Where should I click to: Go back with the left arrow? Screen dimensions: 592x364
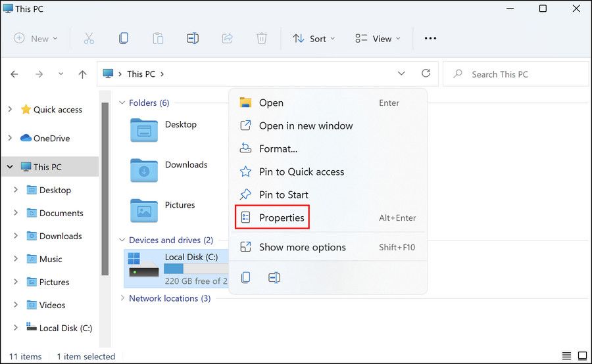[14, 74]
